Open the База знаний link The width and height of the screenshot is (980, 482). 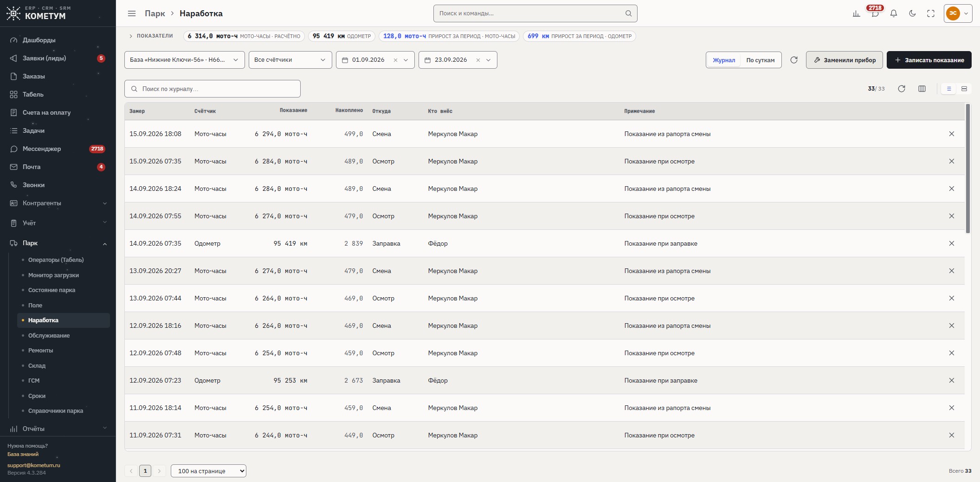point(23,454)
